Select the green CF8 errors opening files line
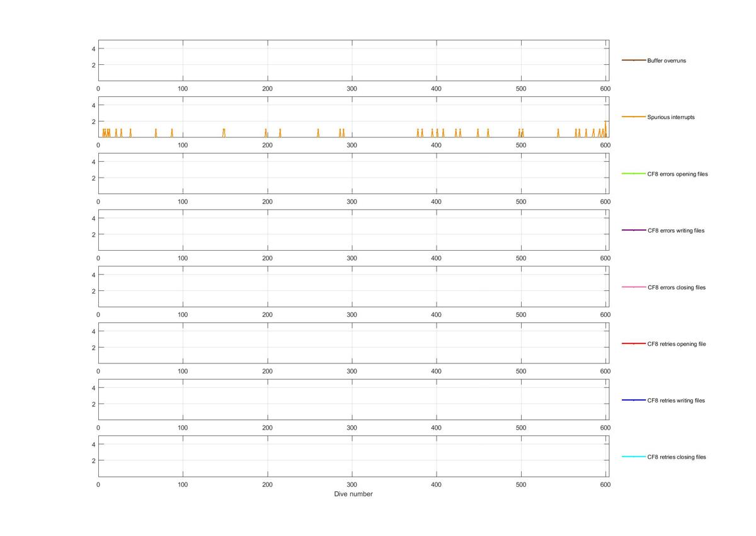This screenshot has width=756, height=536. [634, 174]
